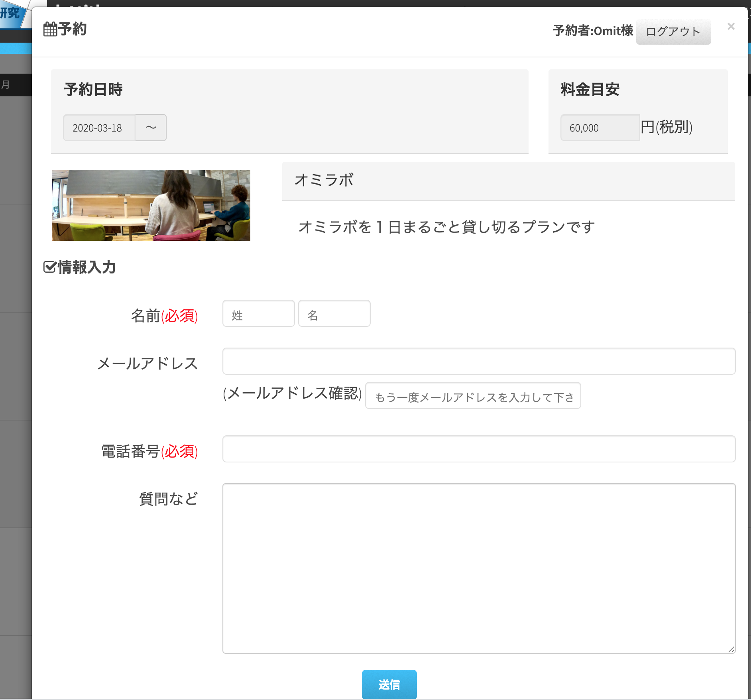Click the calendar icon beside 予約 heading

50,29
